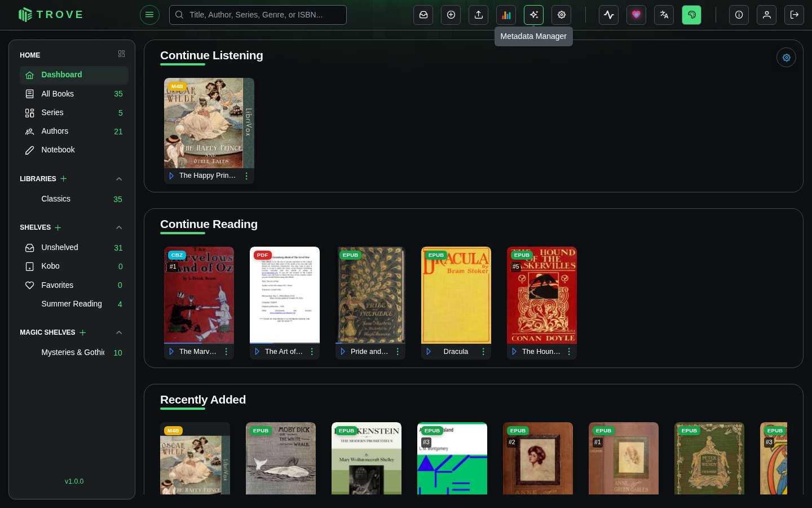Open the dashboard configuration gear
The image size is (812, 508).
(787, 58)
